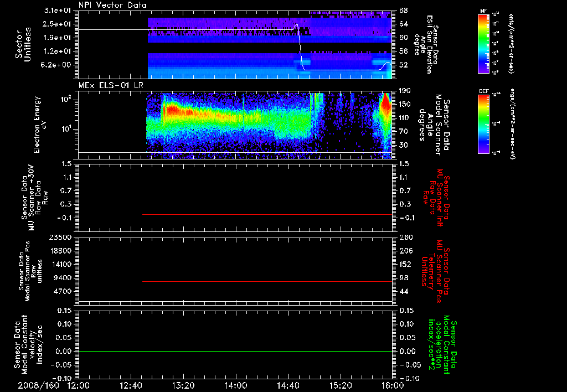Screen dimensions: 567x392
Task: Click the '13:20' time axis label
Action: pos(183,385)
